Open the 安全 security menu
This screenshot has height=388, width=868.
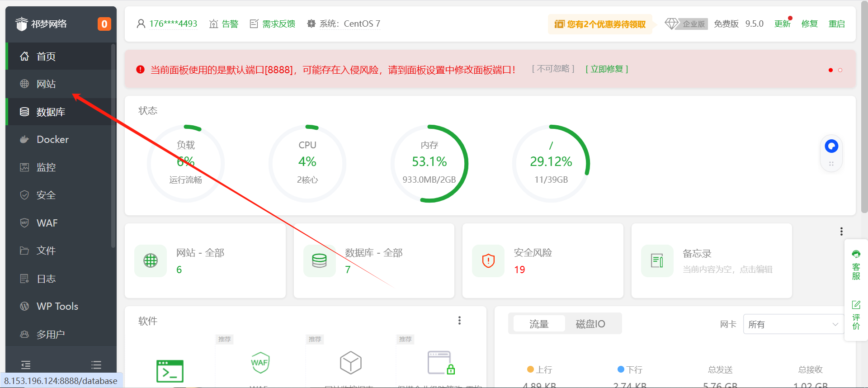point(61,195)
